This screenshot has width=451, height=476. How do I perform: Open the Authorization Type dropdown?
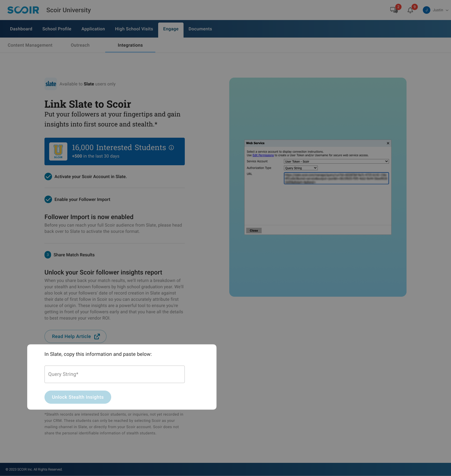tap(301, 168)
